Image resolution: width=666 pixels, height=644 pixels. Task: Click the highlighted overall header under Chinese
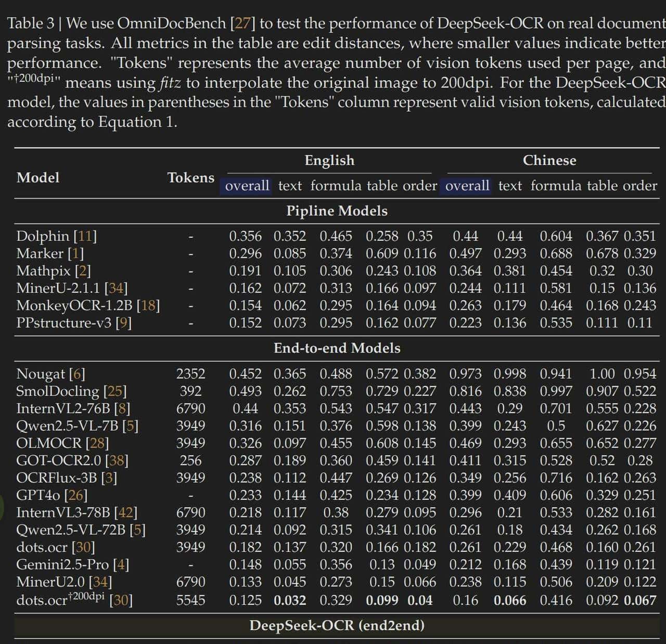pos(467,186)
